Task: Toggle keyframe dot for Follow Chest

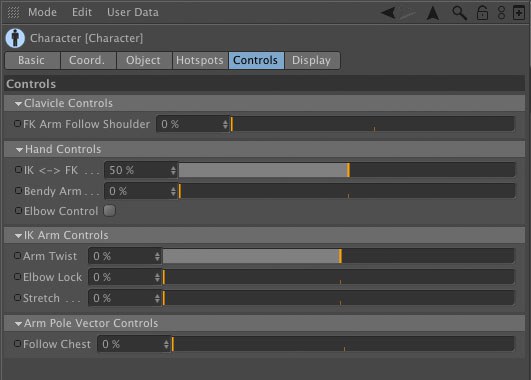Action: (x=18, y=343)
